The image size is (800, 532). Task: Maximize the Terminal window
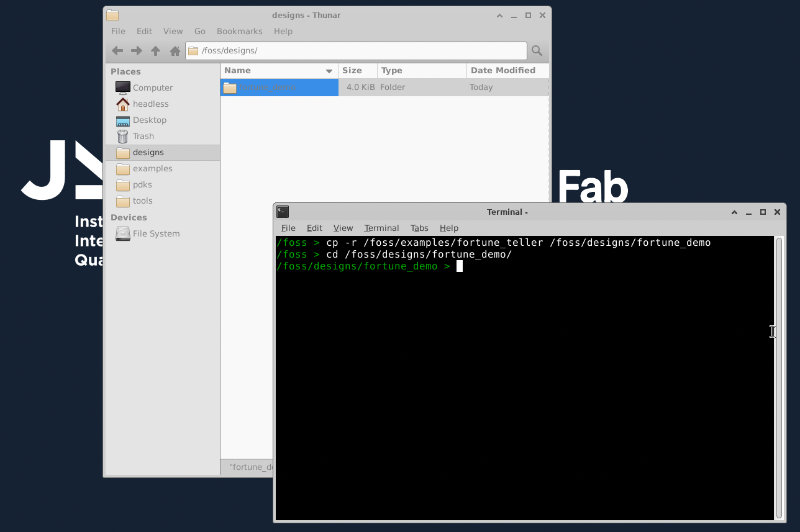click(x=763, y=212)
